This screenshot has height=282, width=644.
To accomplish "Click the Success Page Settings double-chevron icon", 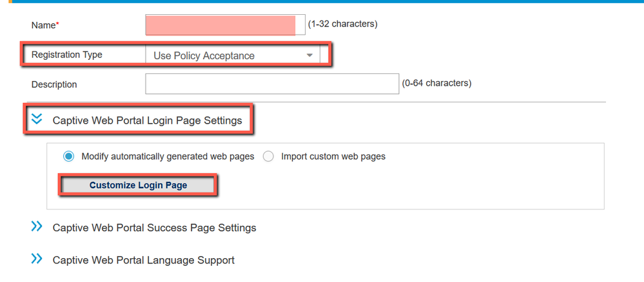I will tap(37, 227).
